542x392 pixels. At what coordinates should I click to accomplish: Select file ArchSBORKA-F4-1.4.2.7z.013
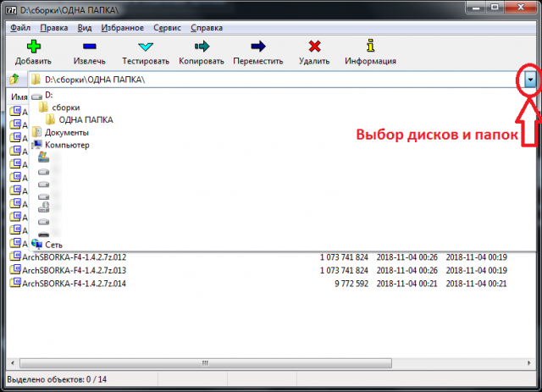[x=73, y=269]
